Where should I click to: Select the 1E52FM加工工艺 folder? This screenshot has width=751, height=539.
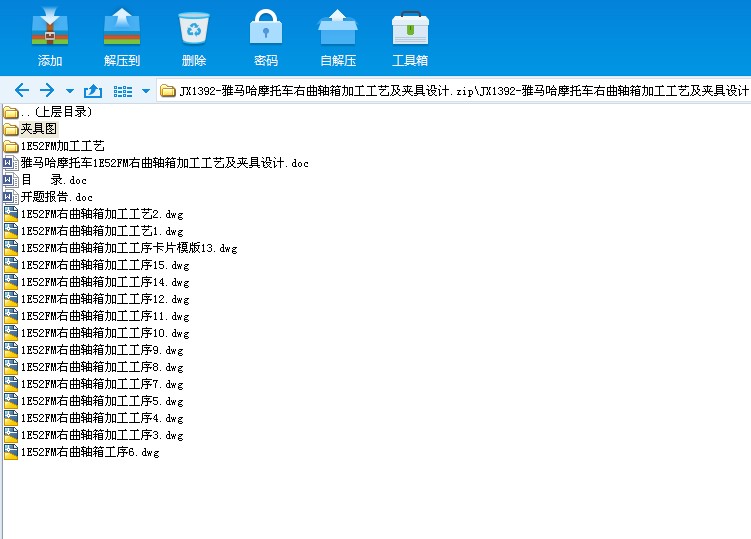(x=54, y=146)
